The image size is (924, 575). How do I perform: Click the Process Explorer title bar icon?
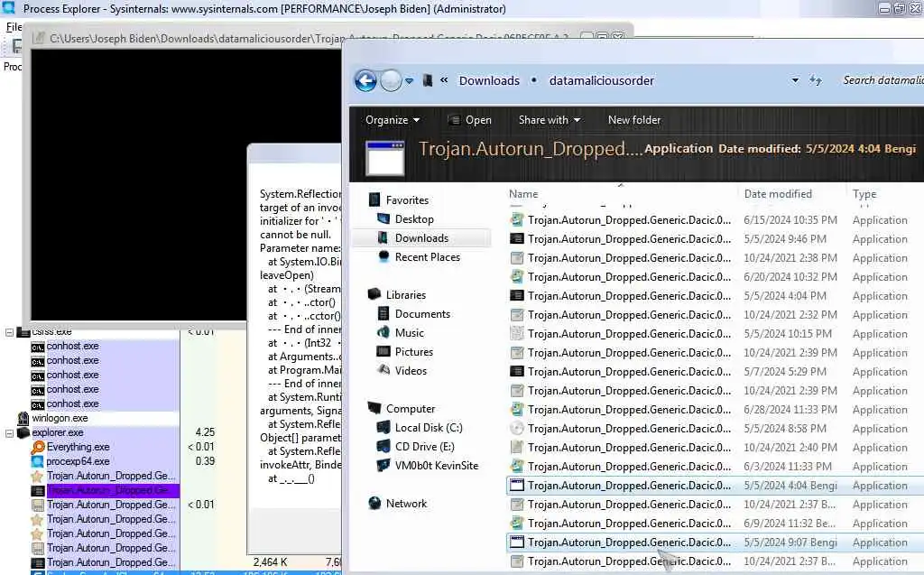click(x=9, y=8)
